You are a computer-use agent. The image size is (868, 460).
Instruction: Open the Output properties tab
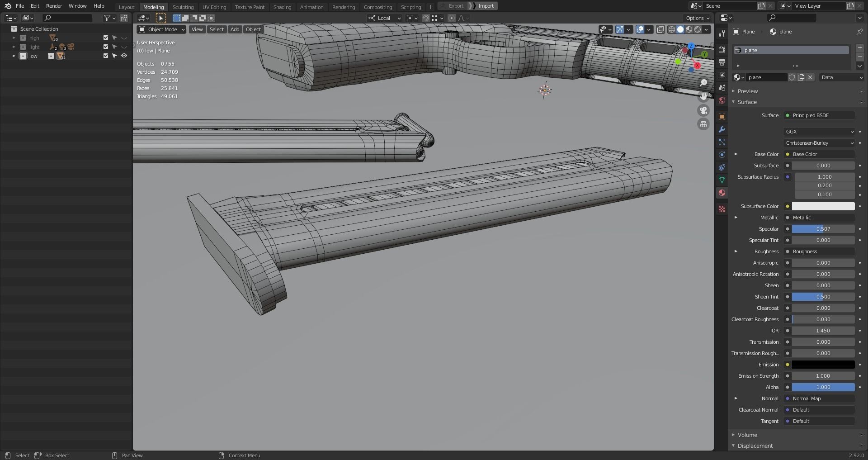click(722, 62)
